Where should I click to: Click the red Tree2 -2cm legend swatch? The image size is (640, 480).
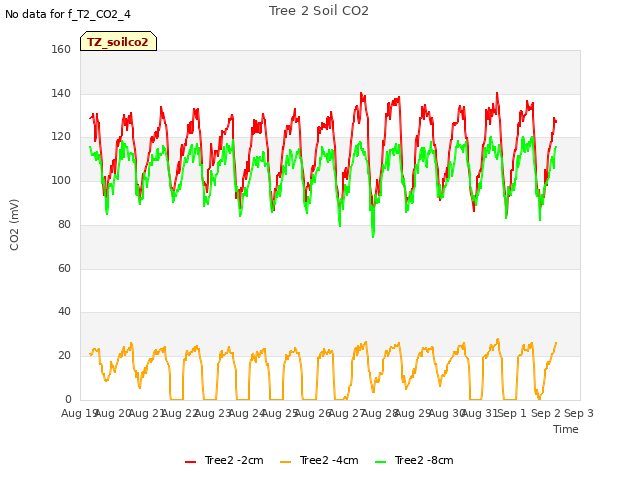click(x=191, y=462)
